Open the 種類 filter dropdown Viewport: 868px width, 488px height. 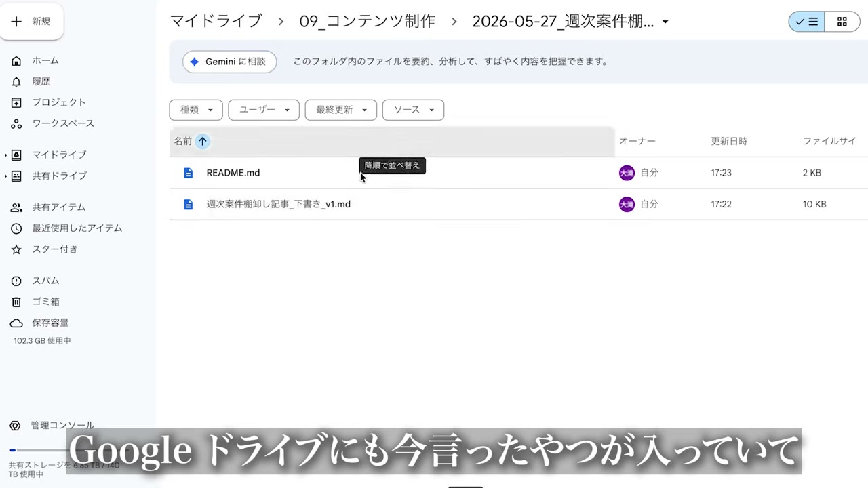pyautogui.click(x=196, y=110)
